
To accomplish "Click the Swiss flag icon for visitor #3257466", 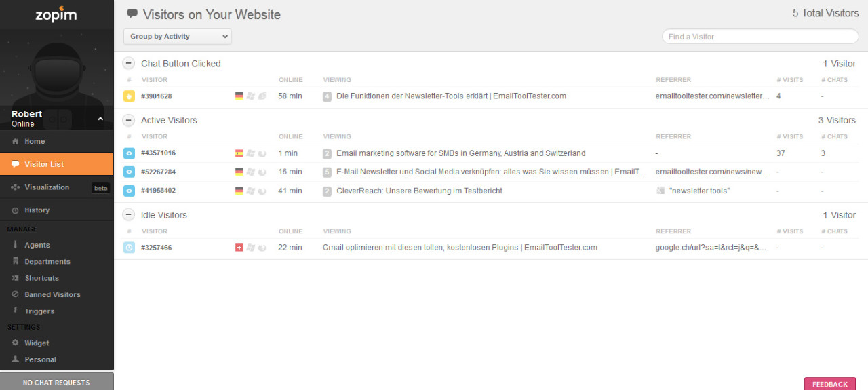I will [x=239, y=248].
